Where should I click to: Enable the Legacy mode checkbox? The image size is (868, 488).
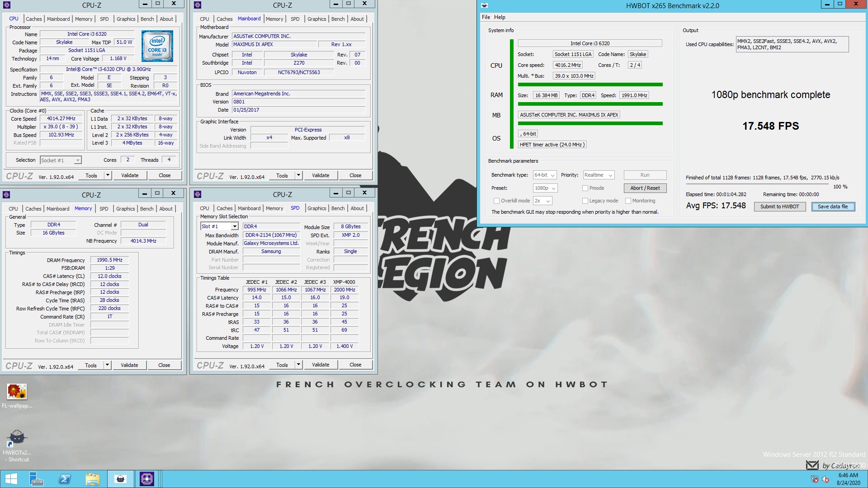(x=585, y=201)
